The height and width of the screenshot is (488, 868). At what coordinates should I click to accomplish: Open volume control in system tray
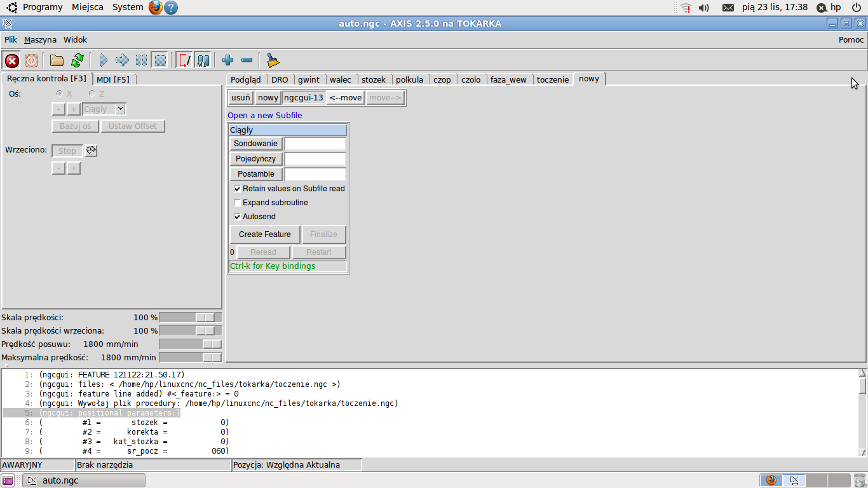pyautogui.click(x=704, y=8)
